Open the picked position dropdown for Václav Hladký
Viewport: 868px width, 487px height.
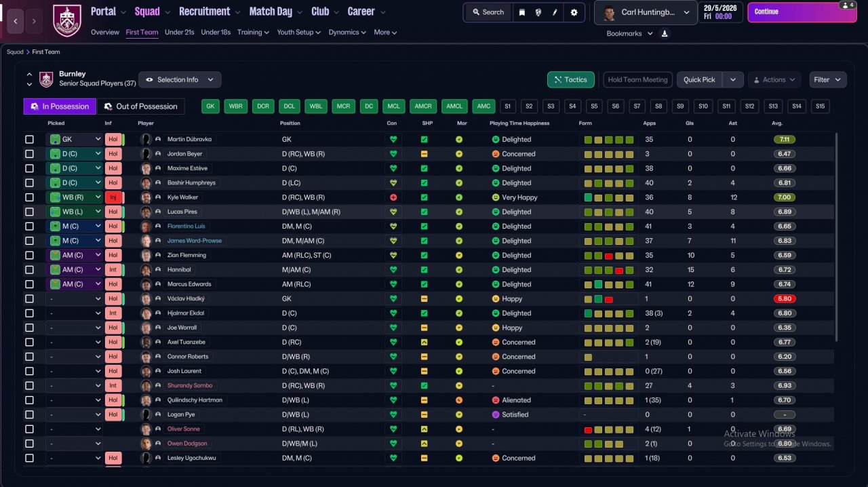(x=74, y=298)
